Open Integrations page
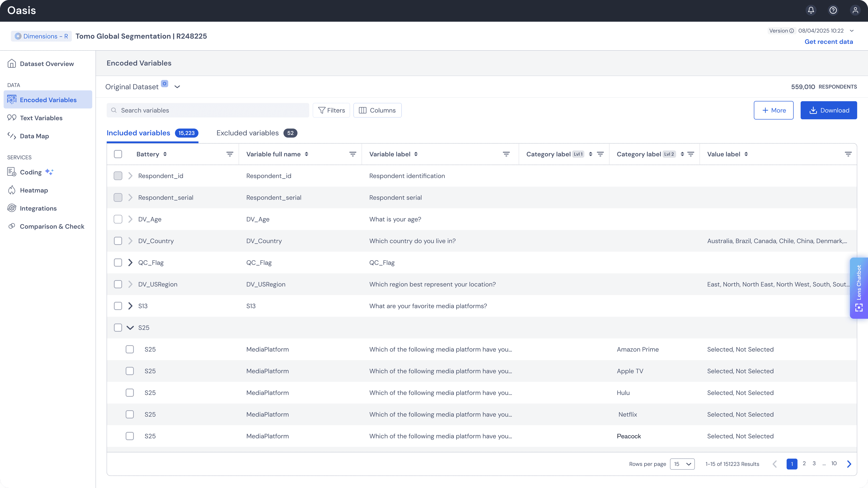Image resolution: width=868 pixels, height=488 pixels. [x=38, y=209]
